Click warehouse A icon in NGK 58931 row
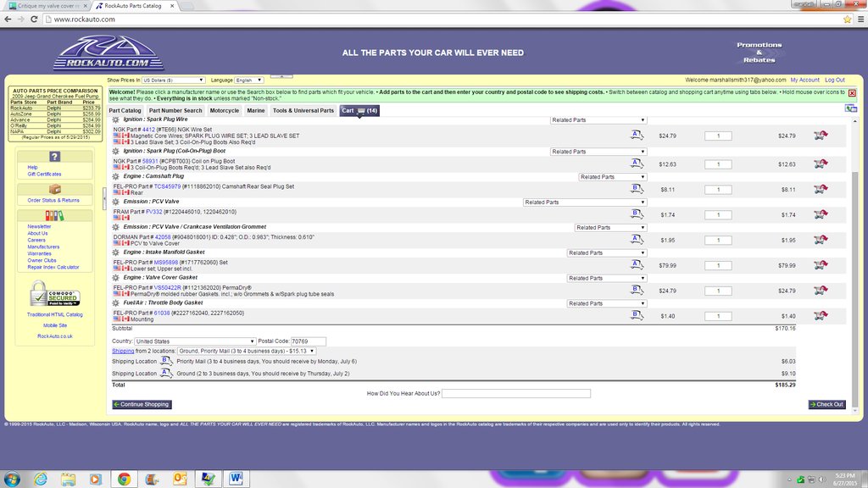The height and width of the screenshot is (488, 868). pyautogui.click(x=637, y=164)
